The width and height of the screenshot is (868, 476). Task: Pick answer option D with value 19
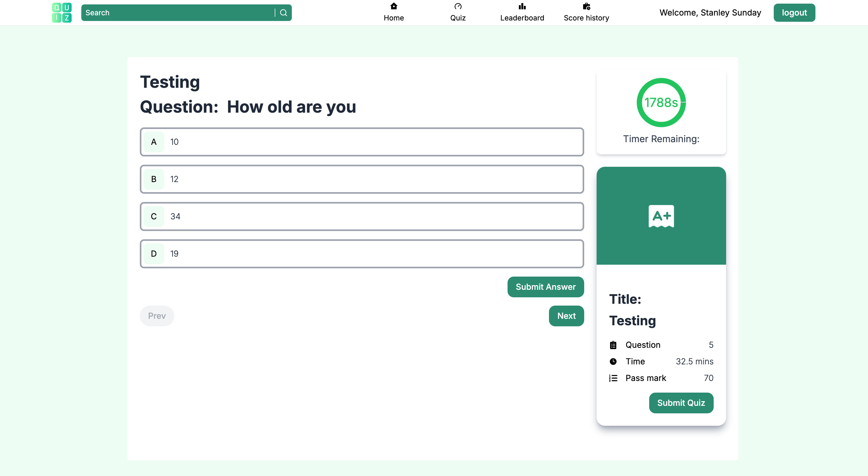(361, 254)
